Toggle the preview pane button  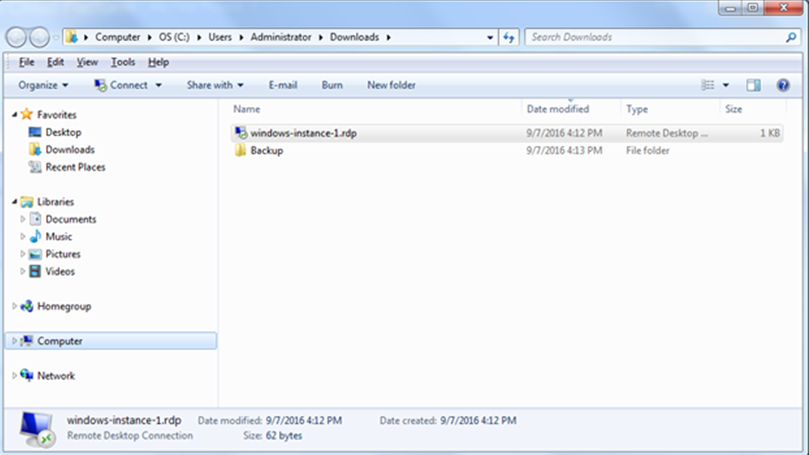point(753,85)
